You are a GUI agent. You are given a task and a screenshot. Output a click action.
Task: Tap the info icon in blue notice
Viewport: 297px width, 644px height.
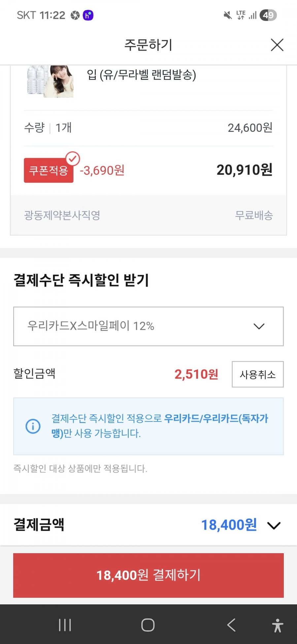coord(33,426)
